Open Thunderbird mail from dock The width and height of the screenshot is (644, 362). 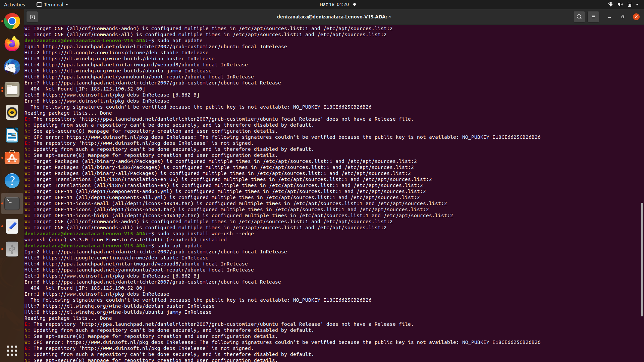(x=12, y=67)
